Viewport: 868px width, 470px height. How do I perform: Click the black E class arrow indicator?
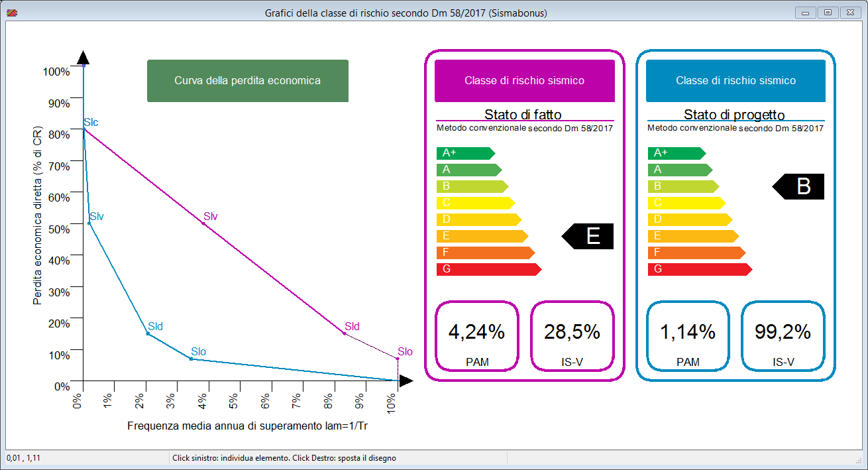tap(590, 237)
